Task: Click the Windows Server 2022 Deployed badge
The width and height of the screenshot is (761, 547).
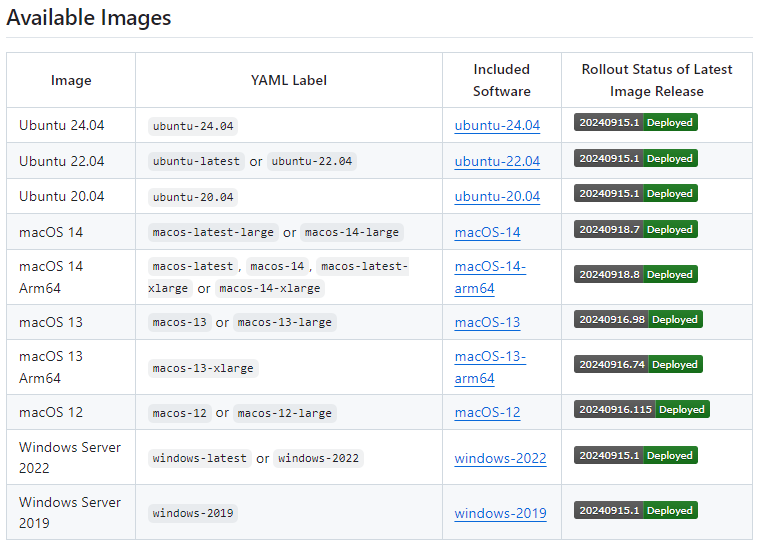Action: point(636,455)
